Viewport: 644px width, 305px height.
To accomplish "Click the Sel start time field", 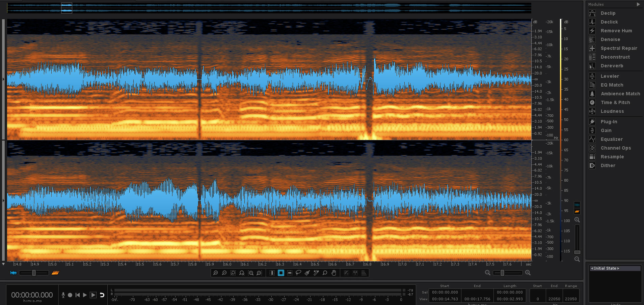I will pos(445,292).
